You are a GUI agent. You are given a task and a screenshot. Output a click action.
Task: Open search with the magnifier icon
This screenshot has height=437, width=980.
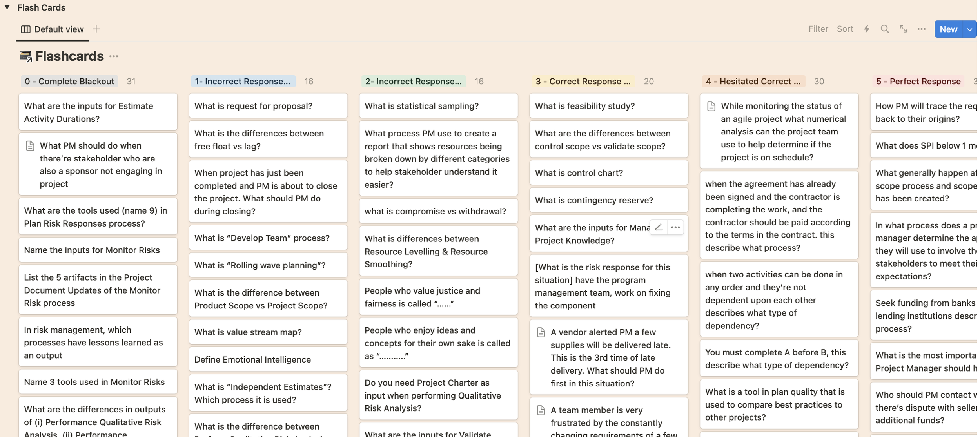pyautogui.click(x=885, y=29)
